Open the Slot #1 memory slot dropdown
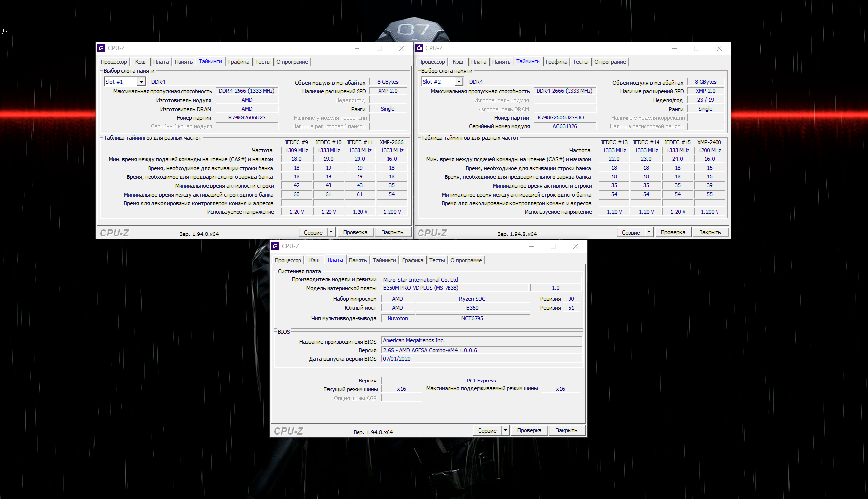Image resolution: width=868 pixels, height=499 pixels. point(141,82)
